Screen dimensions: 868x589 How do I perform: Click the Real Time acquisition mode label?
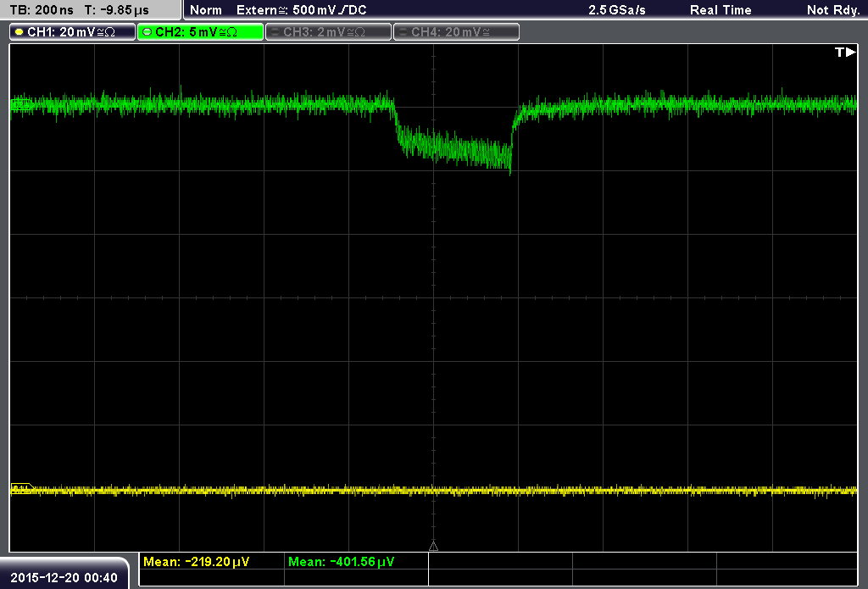721,10
